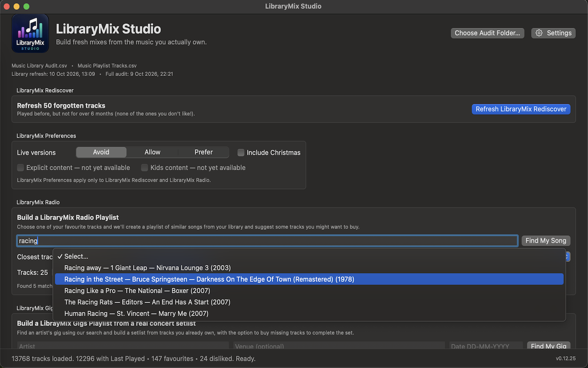Select Racing Like a Pro by The National
588x368 pixels.
(x=309, y=291)
